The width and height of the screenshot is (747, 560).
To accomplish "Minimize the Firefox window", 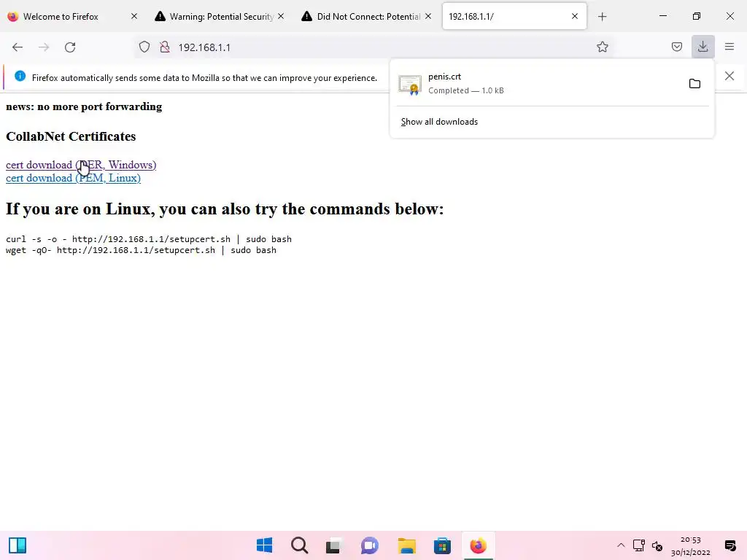I will [662, 16].
